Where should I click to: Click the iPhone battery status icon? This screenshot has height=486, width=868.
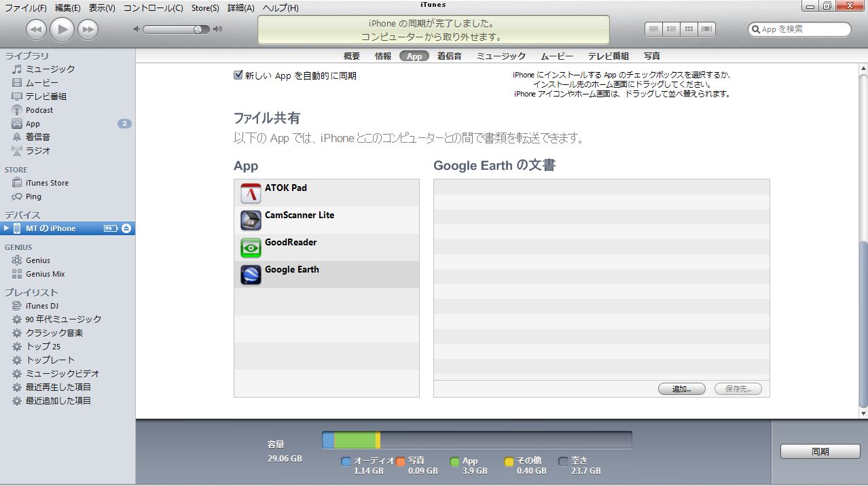click(x=111, y=228)
